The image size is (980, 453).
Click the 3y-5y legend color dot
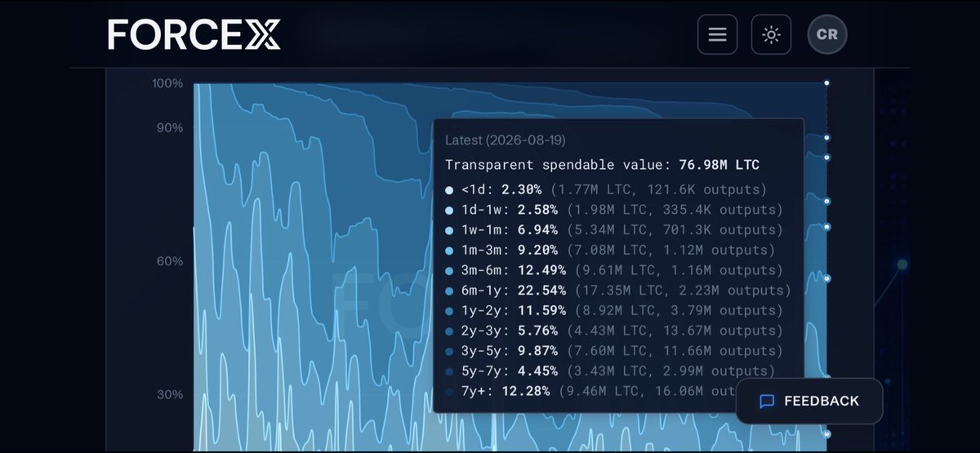[x=449, y=352]
